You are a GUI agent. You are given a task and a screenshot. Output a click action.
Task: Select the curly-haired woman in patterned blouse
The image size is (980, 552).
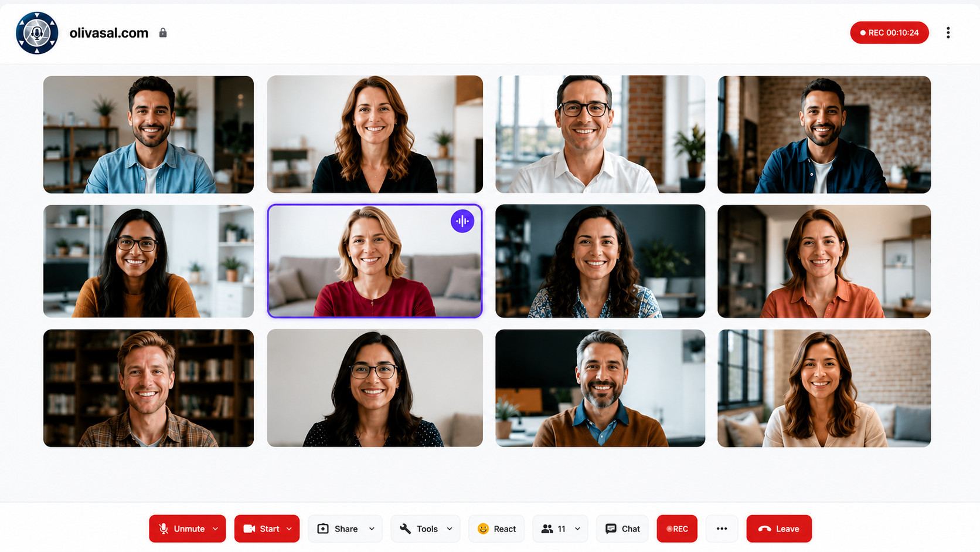pos(600,261)
